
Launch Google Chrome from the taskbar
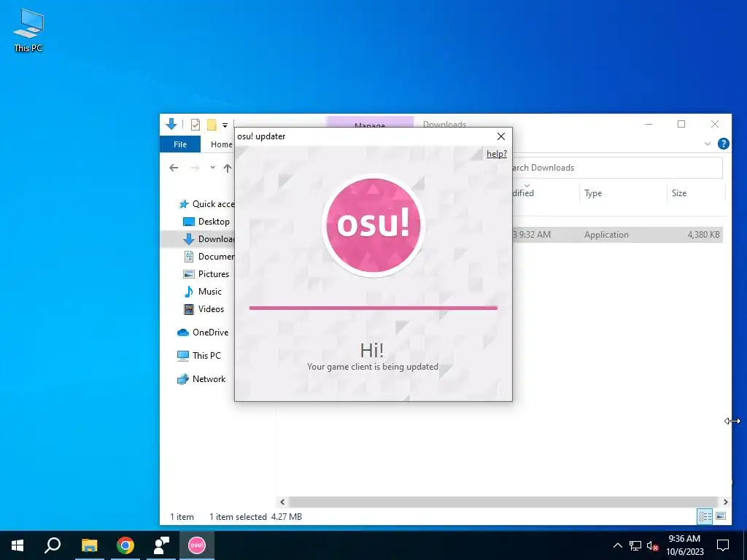[x=125, y=545]
